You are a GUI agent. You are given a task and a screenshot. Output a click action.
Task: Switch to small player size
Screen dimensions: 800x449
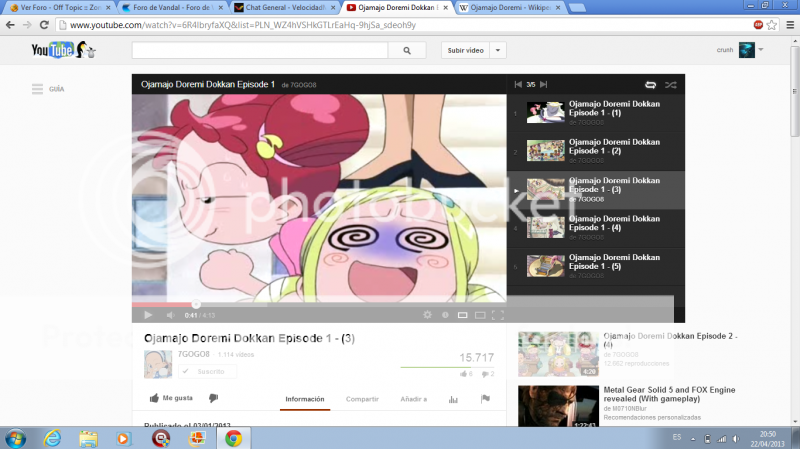pyautogui.click(x=462, y=315)
